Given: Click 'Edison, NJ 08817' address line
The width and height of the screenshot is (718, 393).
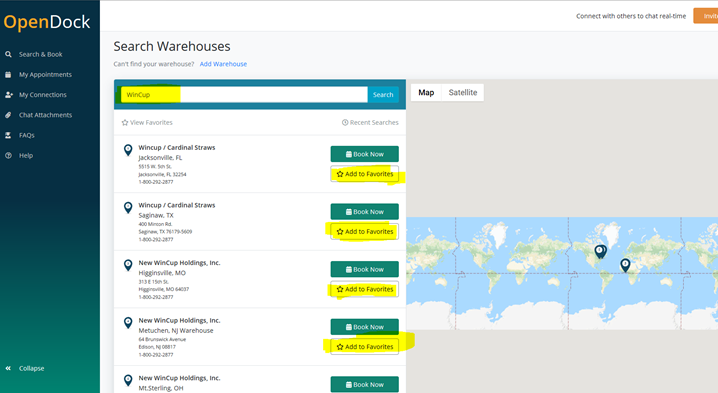Looking at the screenshot, I should (x=157, y=347).
